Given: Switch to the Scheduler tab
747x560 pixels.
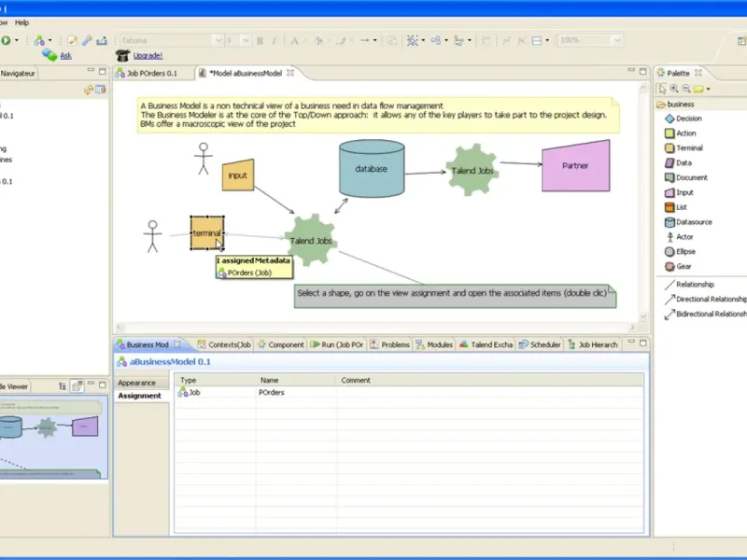Looking at the screenshot, I should click(540, 344).
